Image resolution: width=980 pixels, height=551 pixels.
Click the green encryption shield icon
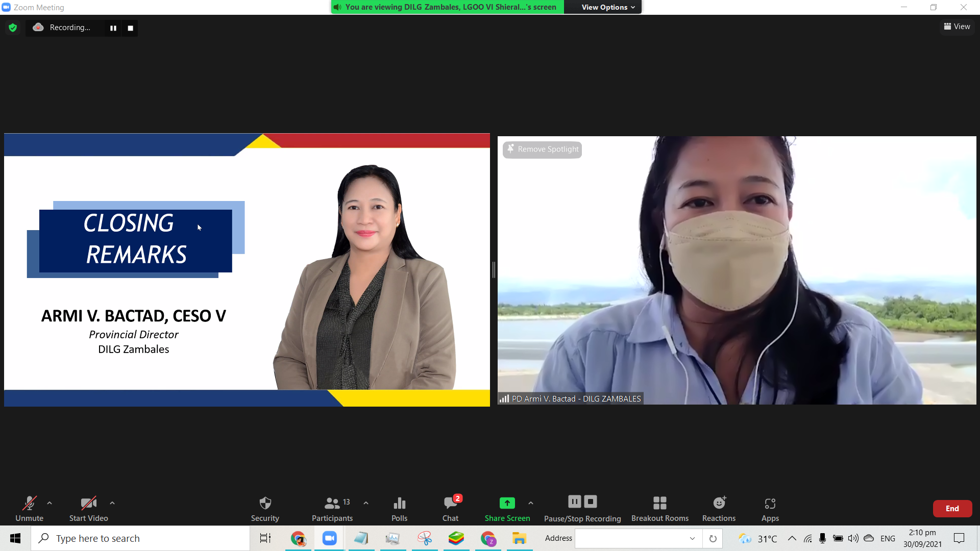[x=13, y=28]
